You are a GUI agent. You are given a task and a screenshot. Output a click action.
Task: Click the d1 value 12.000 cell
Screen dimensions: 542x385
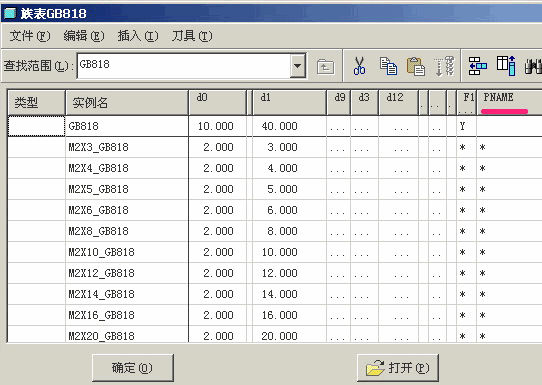289,273
